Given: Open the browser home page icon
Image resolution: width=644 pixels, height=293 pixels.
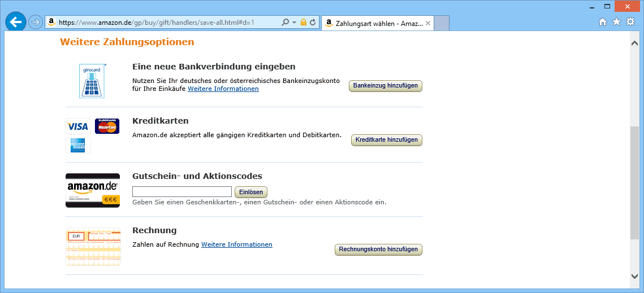Looking at the screenshot, I should tap(603, 22).
